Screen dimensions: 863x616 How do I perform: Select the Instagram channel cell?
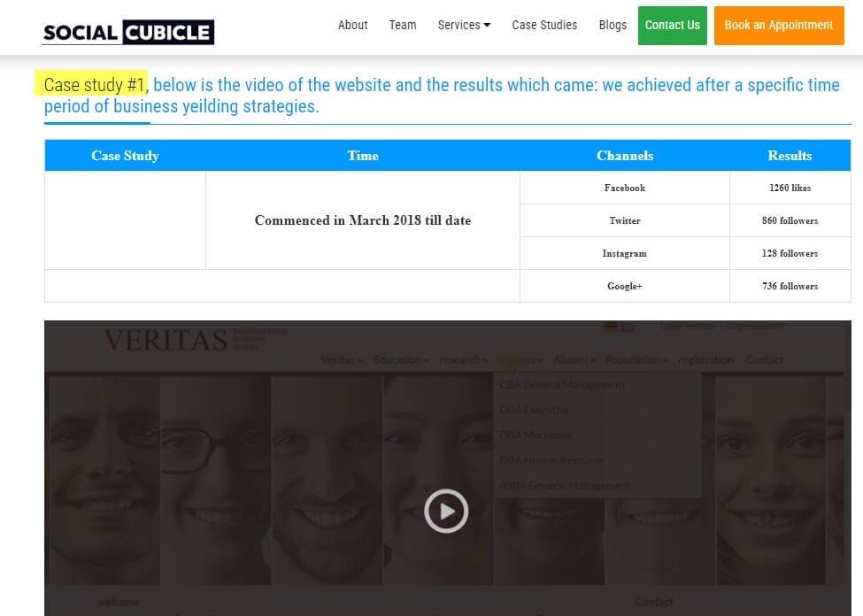(625, 253)
